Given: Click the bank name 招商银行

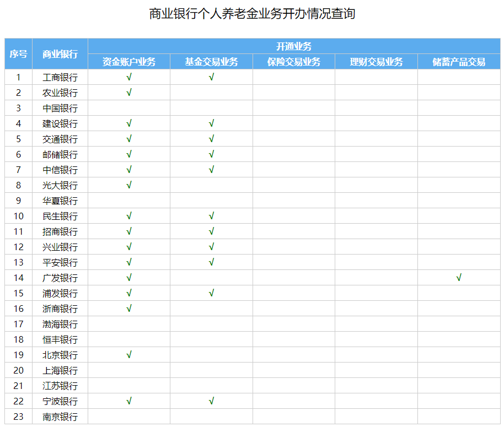Looking at the screenshot, I should [x=60, y=231].
